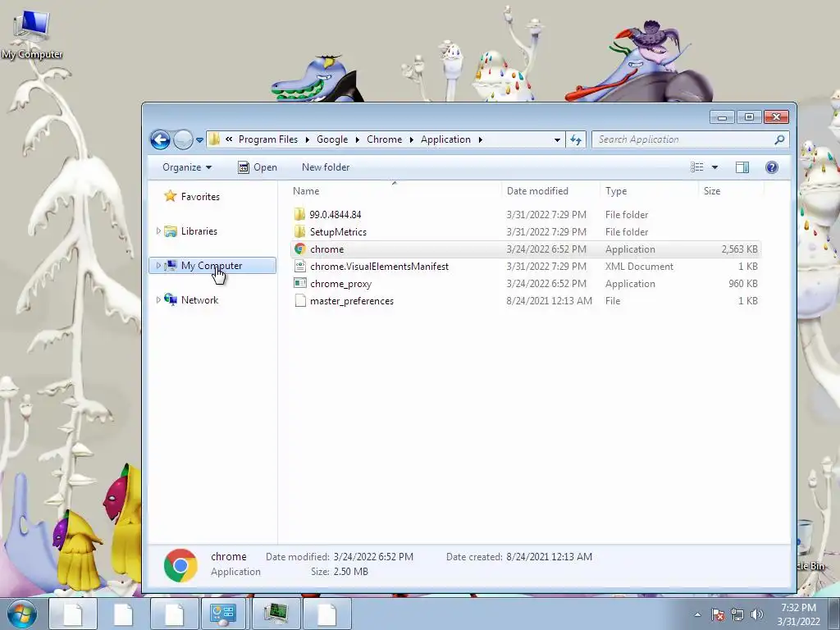Click the folder icon of 99.0.4844.84
This screenshot has width=840, height=630.
[299, 214]
